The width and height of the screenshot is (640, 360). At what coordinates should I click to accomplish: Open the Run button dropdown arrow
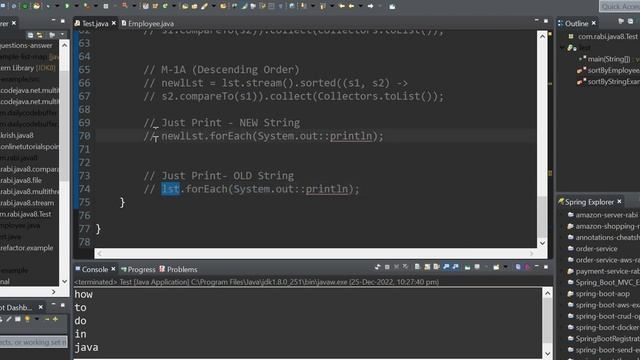pos(76,6)
